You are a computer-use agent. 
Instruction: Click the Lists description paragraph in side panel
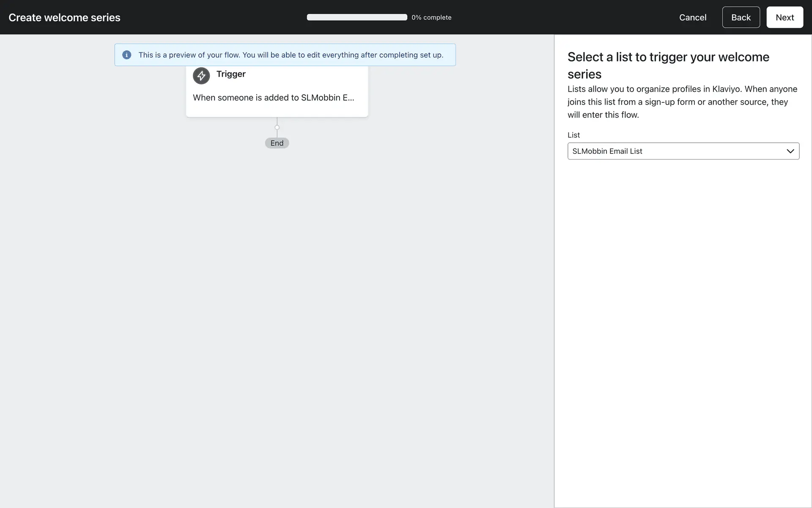click(x=682, y=102)
